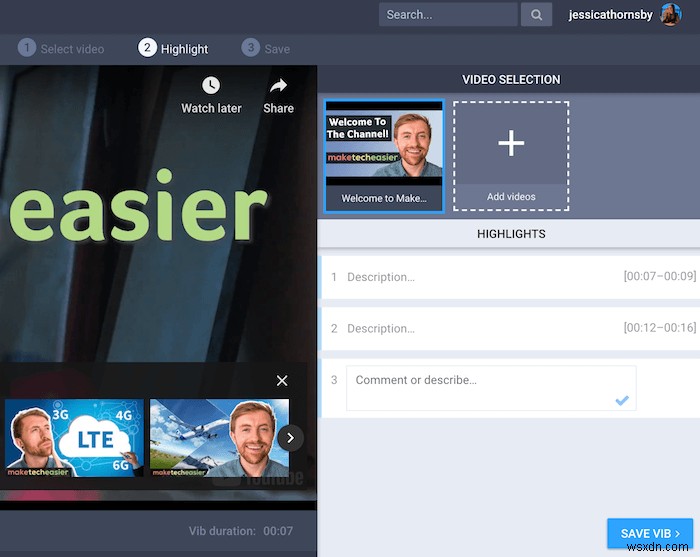Edit description of highlight 2
700x557 pixels.
[x=470, y=328]
